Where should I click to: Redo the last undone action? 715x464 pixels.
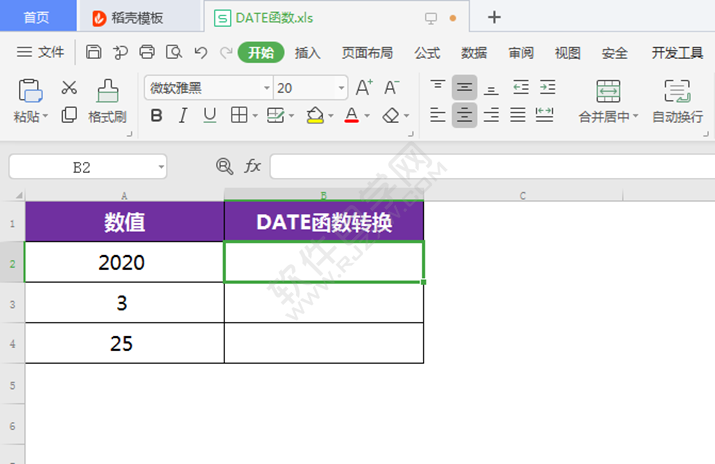pos(226,52)
